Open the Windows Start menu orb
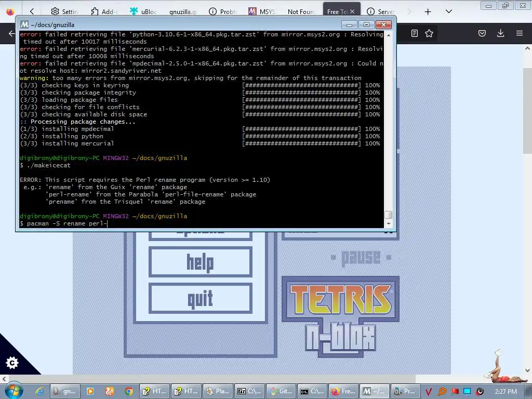 coord(14,391)
